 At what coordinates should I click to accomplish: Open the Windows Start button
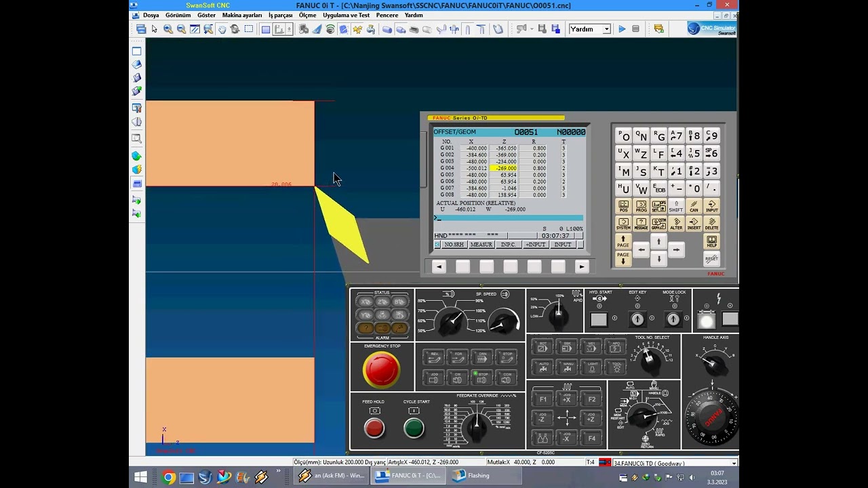click(141, 476)
